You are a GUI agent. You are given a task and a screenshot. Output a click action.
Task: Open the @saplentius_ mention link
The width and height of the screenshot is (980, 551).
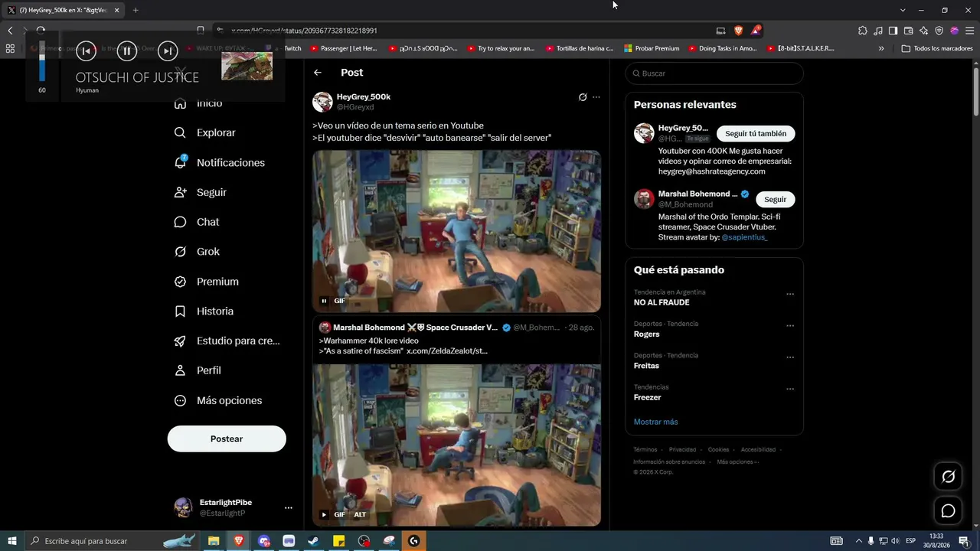pos(744,237)
